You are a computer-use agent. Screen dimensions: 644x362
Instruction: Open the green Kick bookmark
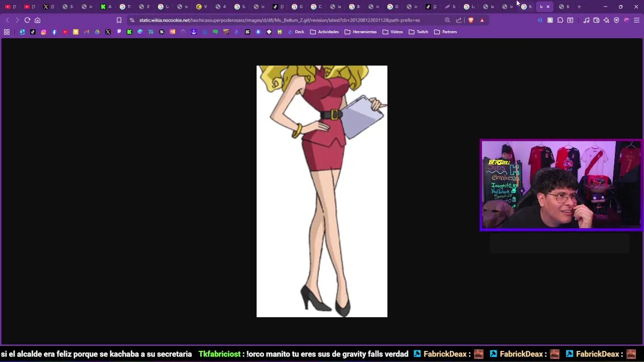click(129, 32)
